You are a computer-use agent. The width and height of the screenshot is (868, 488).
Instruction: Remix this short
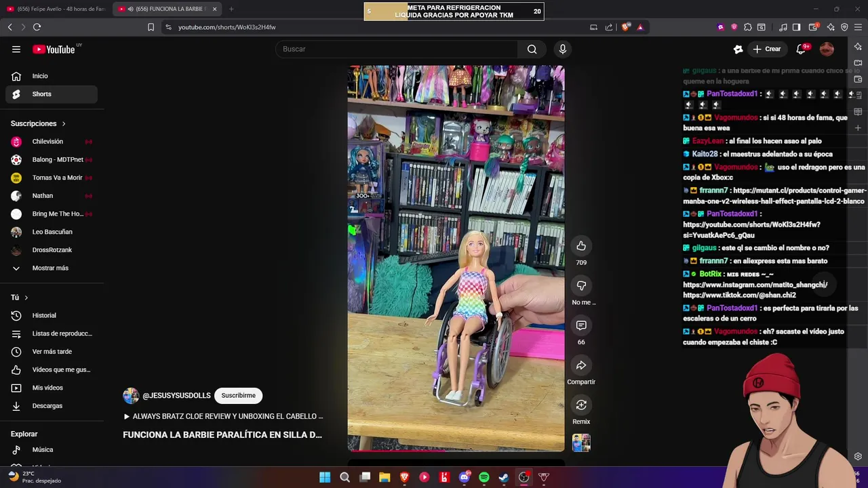[581, 405]
